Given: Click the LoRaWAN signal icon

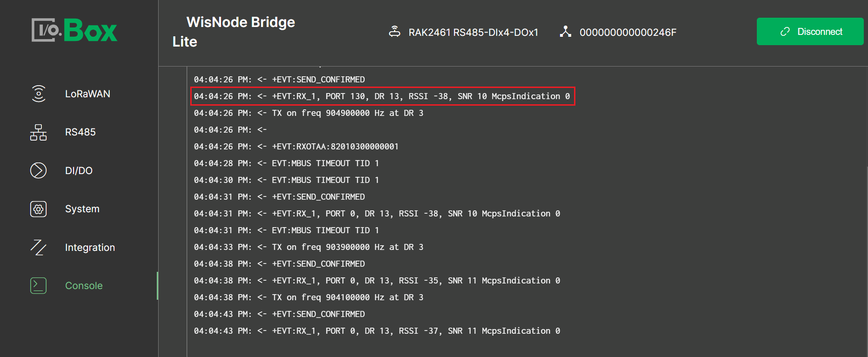Looking at the screenshot, I should (x=39, y=94).
